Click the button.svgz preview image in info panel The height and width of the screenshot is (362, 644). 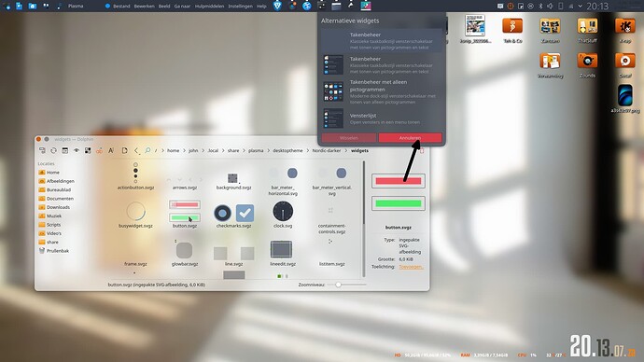[398, 192]
